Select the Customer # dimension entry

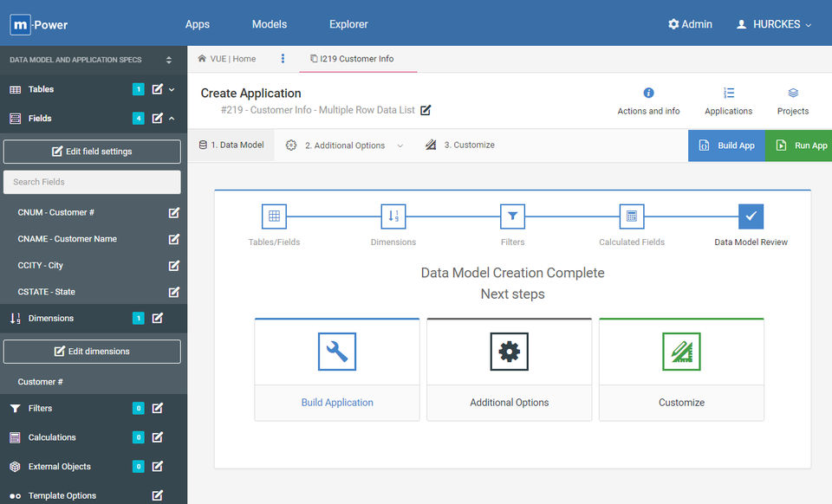[x=41, y=382]
